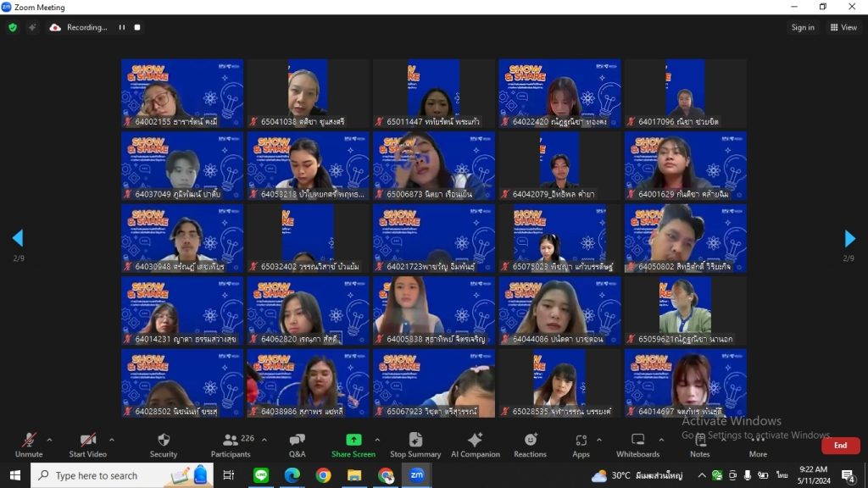868x488 pixels.
Task: Open AI Companion
Action: (475, 446)
